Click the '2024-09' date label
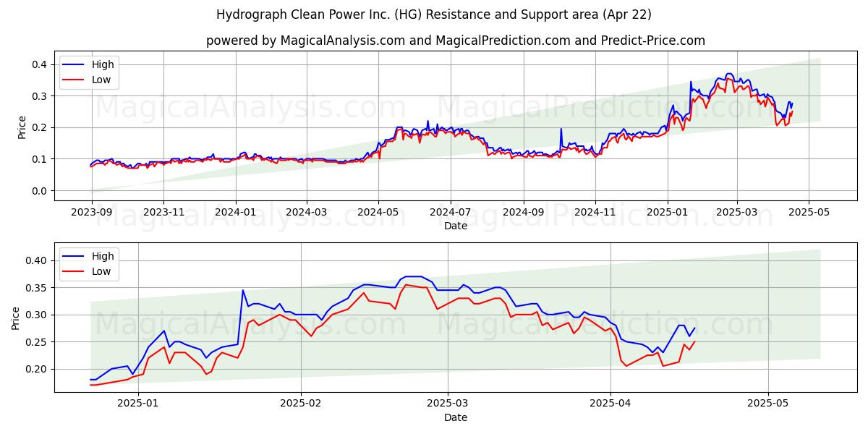This screenshot has height=434, width=868. coord(524,213)
